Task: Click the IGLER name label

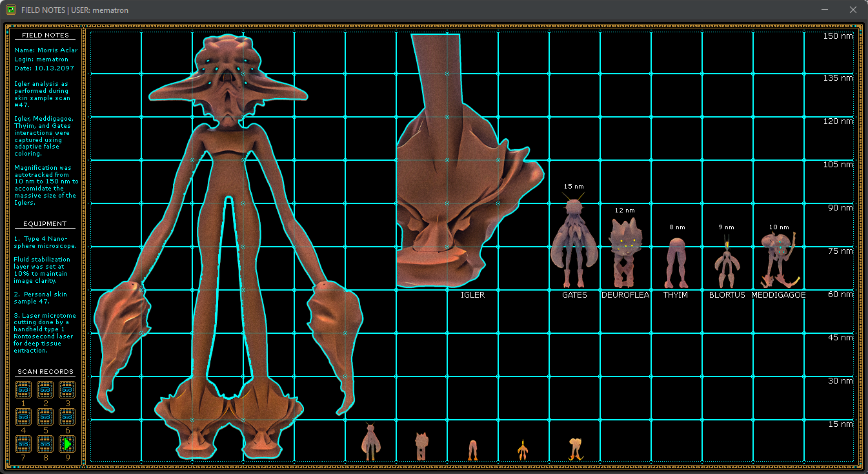Action: 472,295
